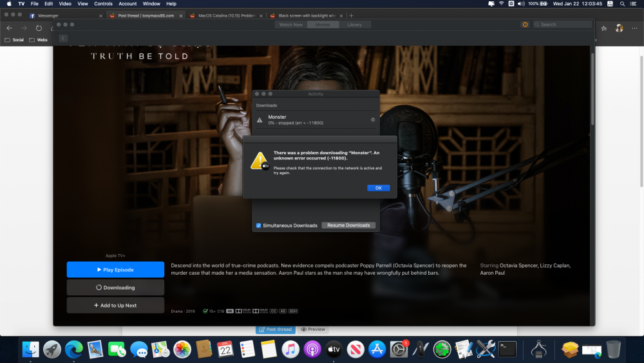This screenshot has width=644, height=363.
Task: Click the Resume Downloads button
Action: [348, 225]
